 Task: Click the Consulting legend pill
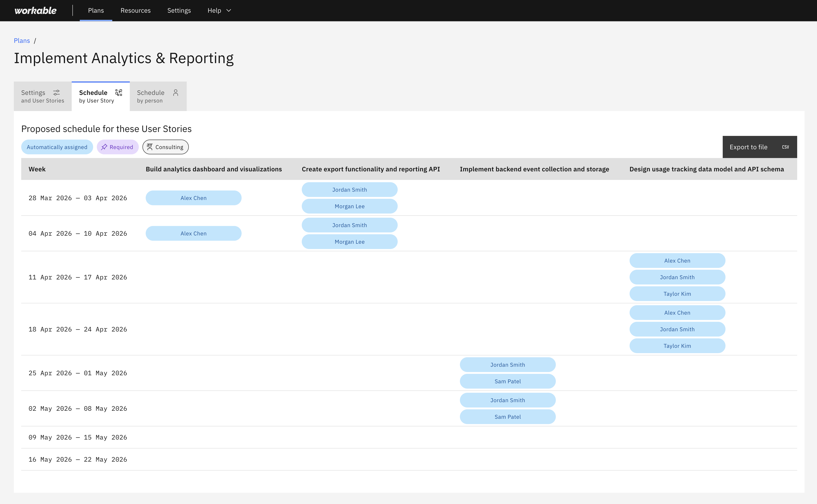[166, 147]
